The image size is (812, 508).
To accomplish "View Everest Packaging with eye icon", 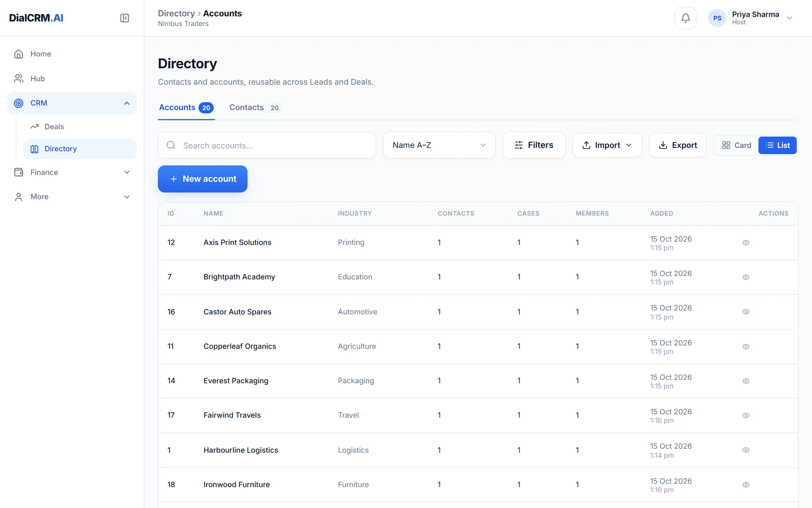I will click(745, 381).
